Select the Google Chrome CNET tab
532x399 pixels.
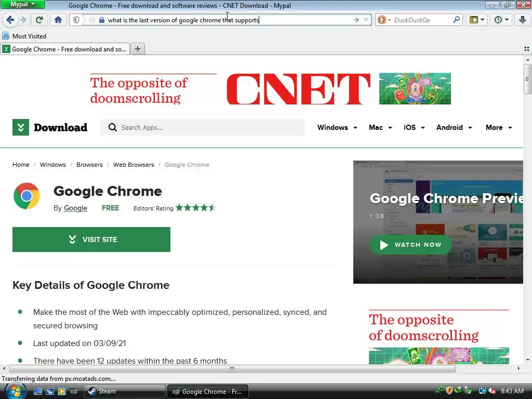[x=65, y=49]
